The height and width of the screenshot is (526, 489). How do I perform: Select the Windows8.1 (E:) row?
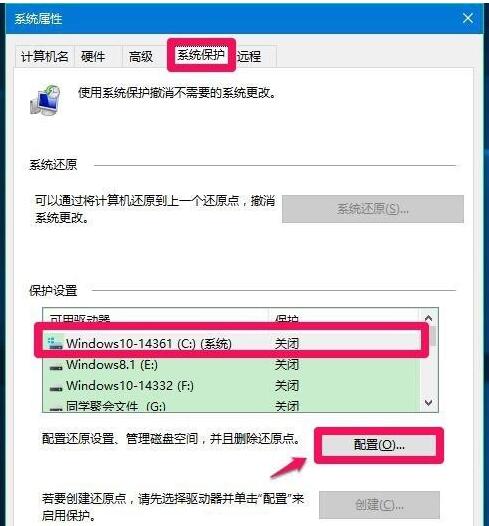click(x=231, y=365)
